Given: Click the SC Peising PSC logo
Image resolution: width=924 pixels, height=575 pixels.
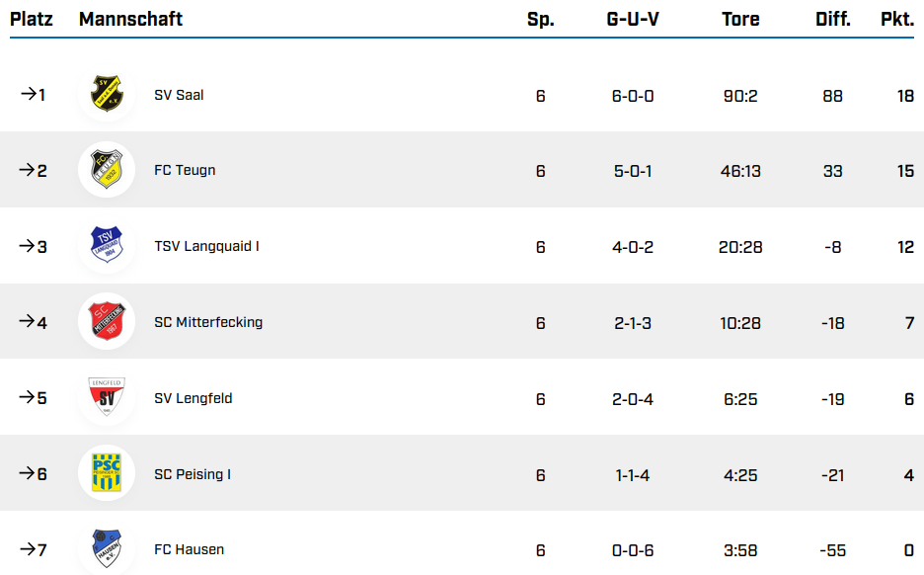Looking at the screenshot, I should click(x=107, y=473).
